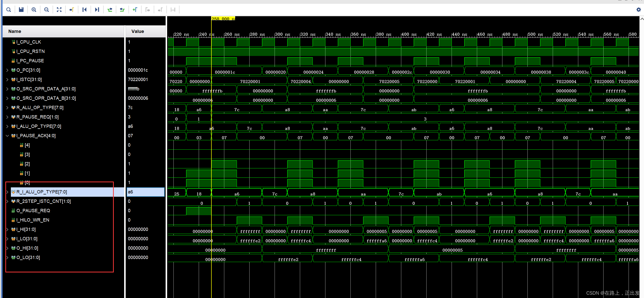Viewport: 644px width, 298px height.
Task: Expand the I_ISTC[31:0] bus
Action: pos(7,80)
